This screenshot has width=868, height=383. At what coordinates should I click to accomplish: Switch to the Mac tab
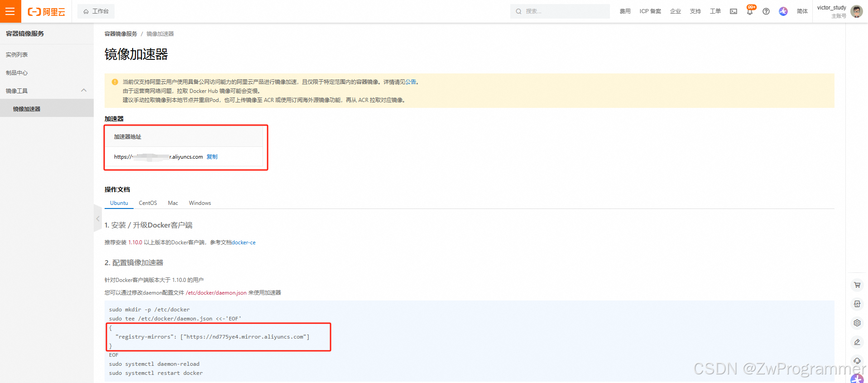click(x=173, y=203)
